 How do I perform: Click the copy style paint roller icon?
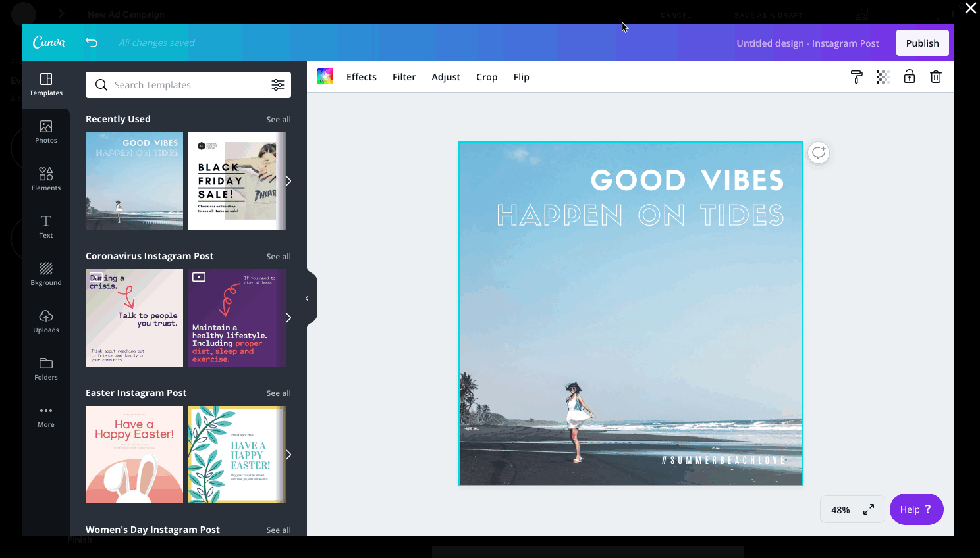click(x=857, y=77)
